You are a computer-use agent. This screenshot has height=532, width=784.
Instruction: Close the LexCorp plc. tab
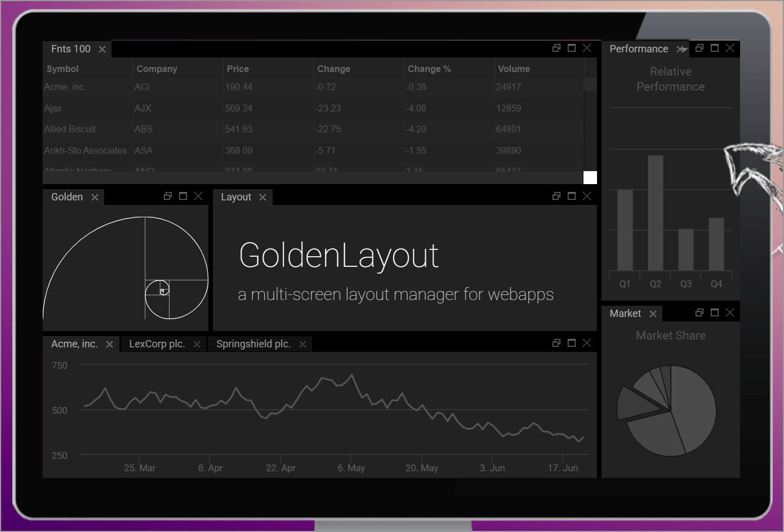pos(197,344)
